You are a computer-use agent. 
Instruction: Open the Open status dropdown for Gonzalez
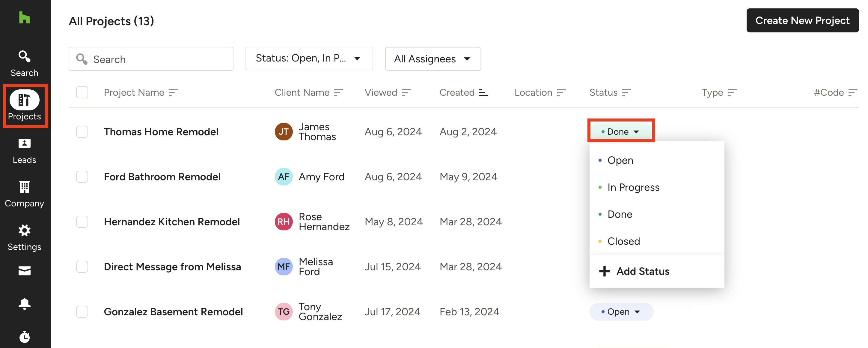click(x=621, y=312)
